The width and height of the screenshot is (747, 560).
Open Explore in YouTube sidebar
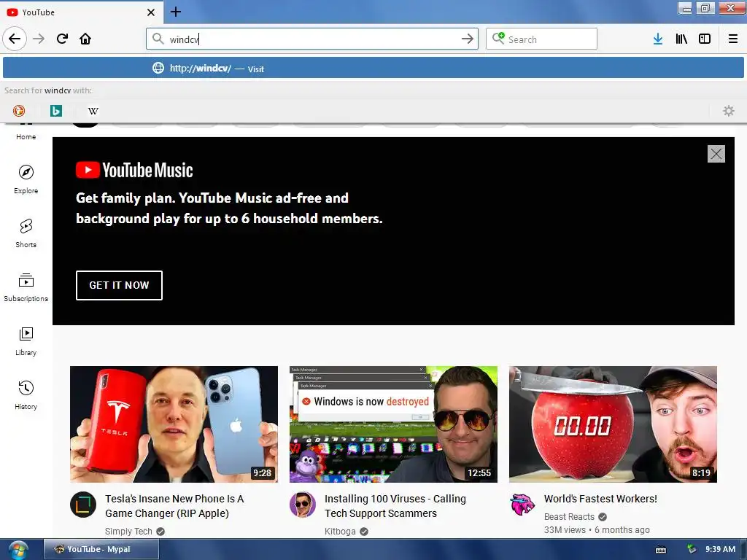point(26,179)
